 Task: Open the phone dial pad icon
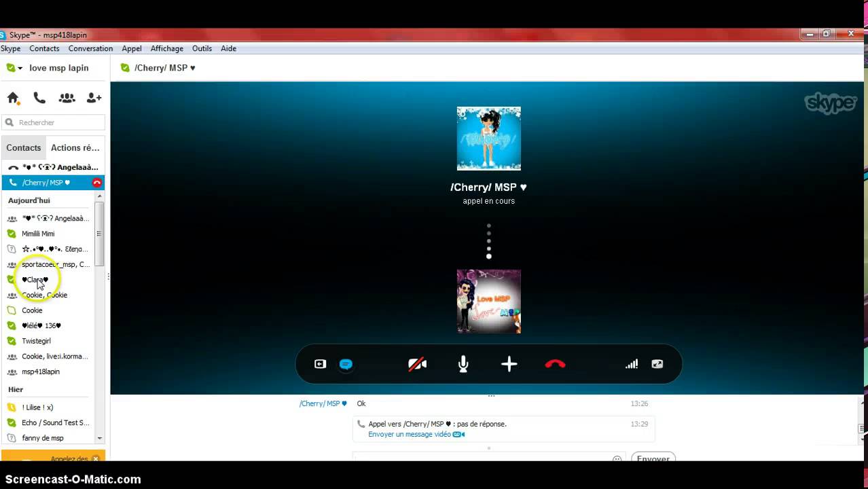pos(39,98)
